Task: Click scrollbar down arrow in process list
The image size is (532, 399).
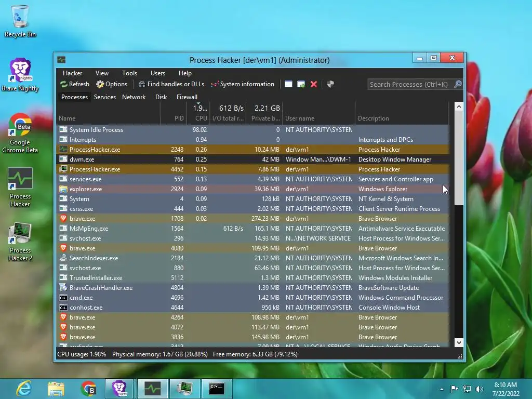Action: tap(459, 342)
